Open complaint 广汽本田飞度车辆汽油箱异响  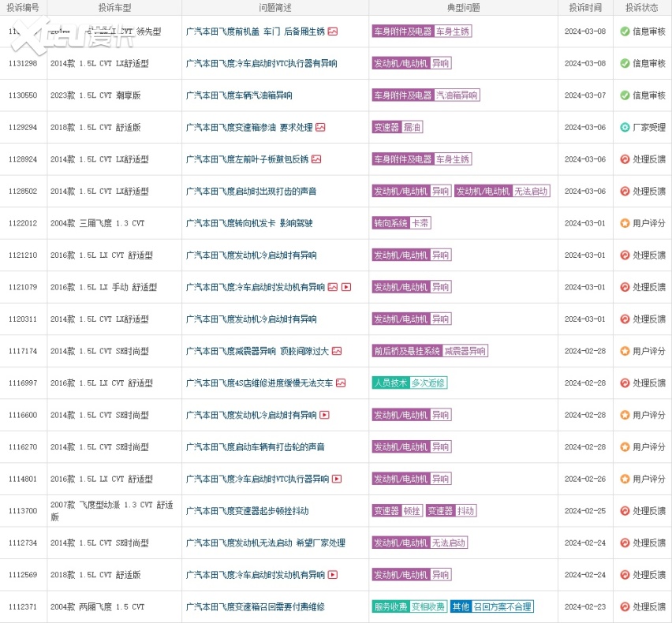click(239, 95)
